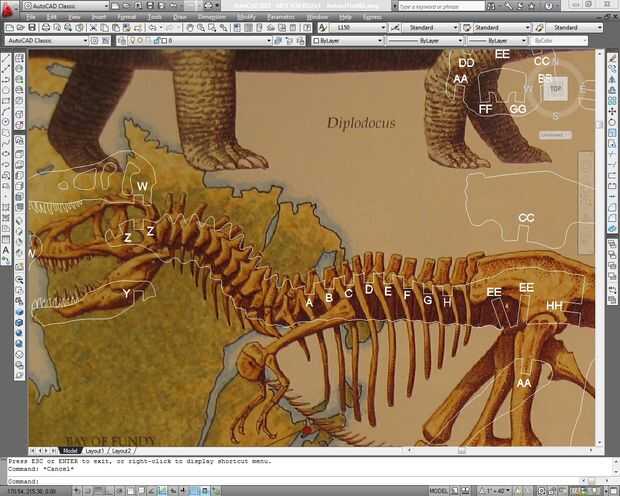Viewport: 620px width, 496px height.
Task: Click the Model tab
Action: tap(70, 451)
